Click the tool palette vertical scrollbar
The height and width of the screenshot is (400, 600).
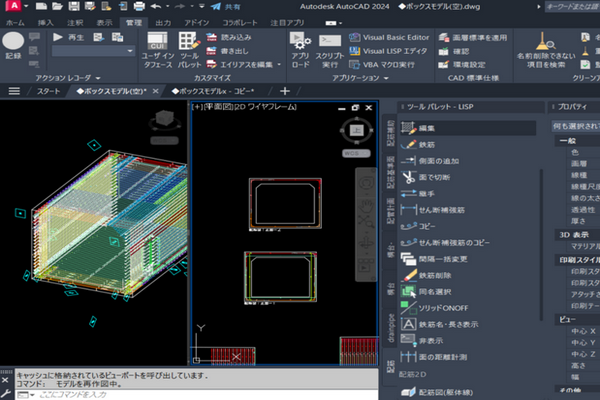point(541,245)
